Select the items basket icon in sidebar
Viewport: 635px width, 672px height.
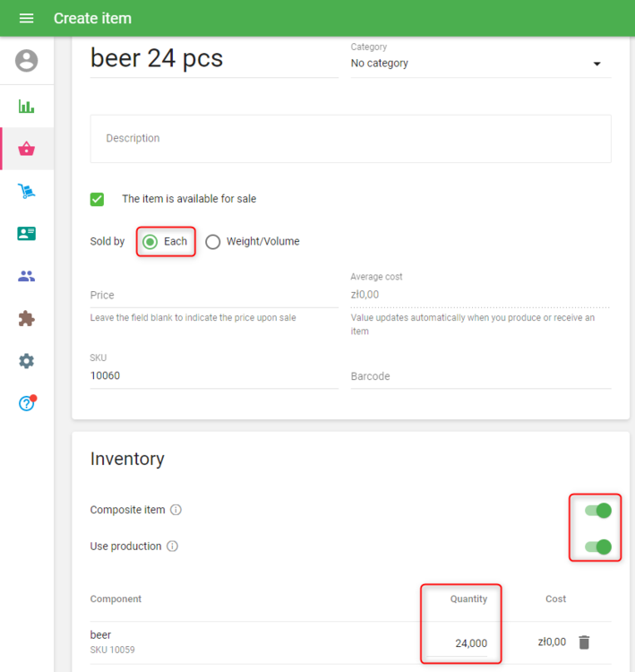pos(27,149)
